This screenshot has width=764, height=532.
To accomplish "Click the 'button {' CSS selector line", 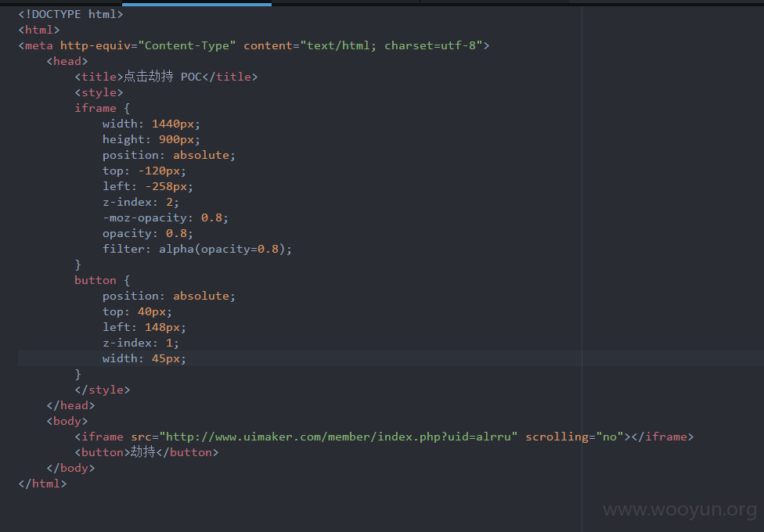I will [103, 280].
